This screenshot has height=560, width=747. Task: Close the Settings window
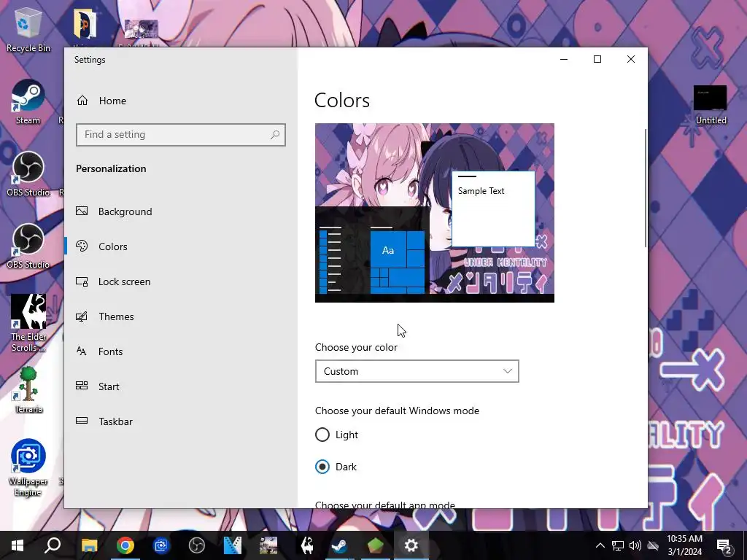tap(631, 59)
